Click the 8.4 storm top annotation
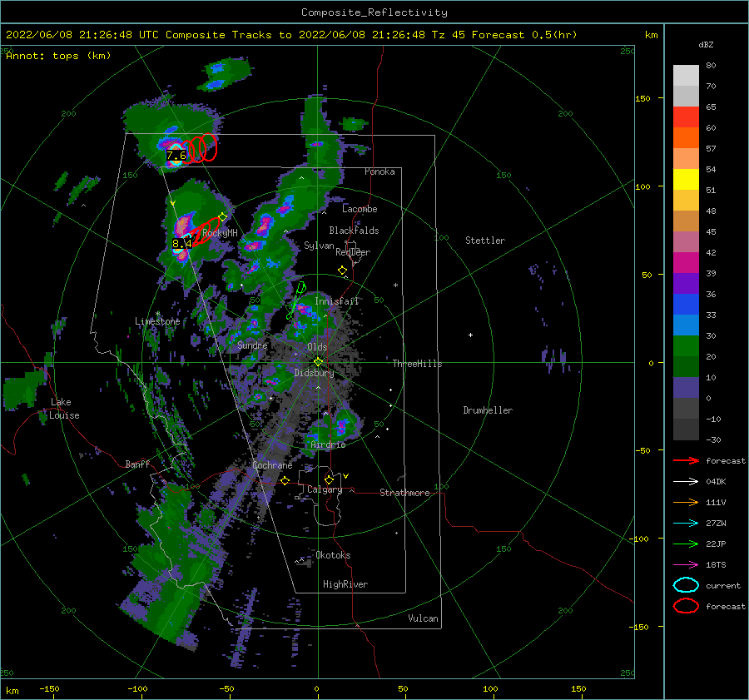Image resolution: width=749 pixels, height=700 pixels. pyautogui.click(x=182, y=244)
